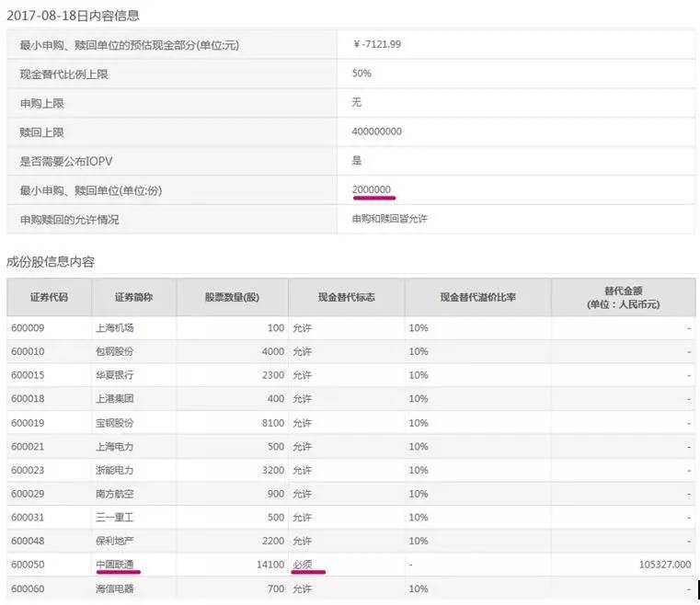Select stock code 600015
Viewport: 700px width, 605px height.
28,375
